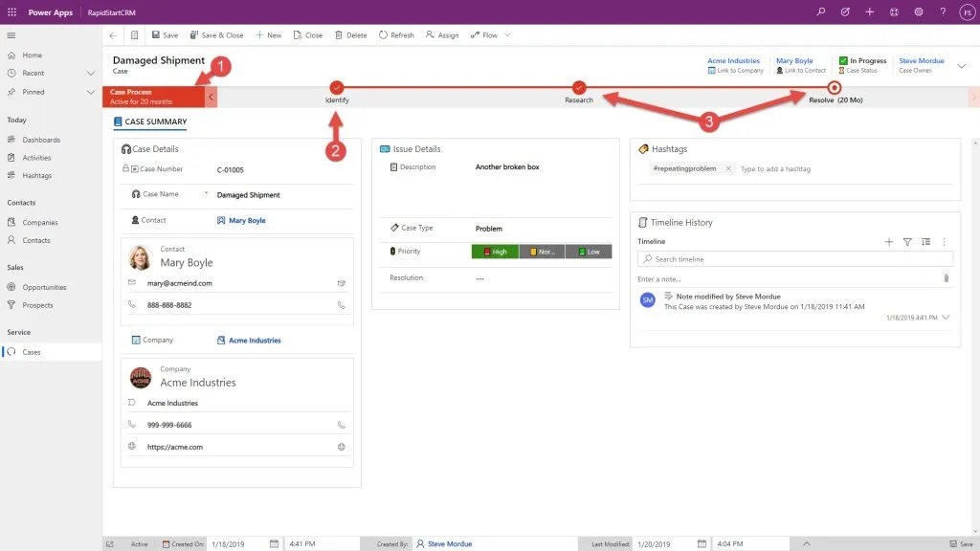This screenshot has width=980, height=551.
Task: Expand the timeline note chevron
Action: (946, 318)
